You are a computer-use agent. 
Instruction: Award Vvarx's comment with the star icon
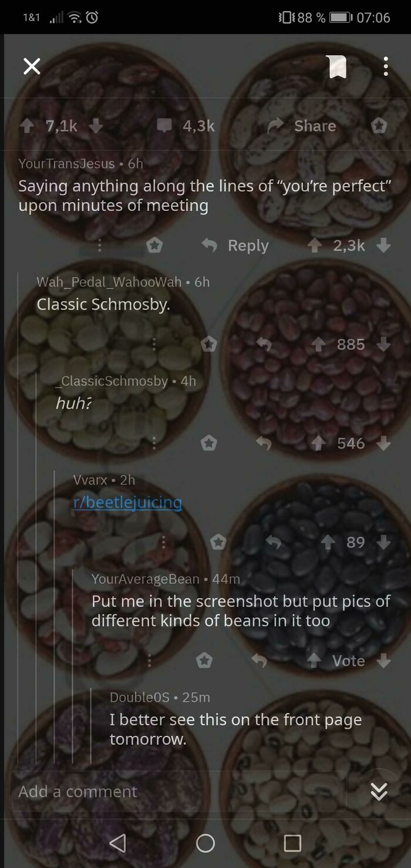point(218,542)
